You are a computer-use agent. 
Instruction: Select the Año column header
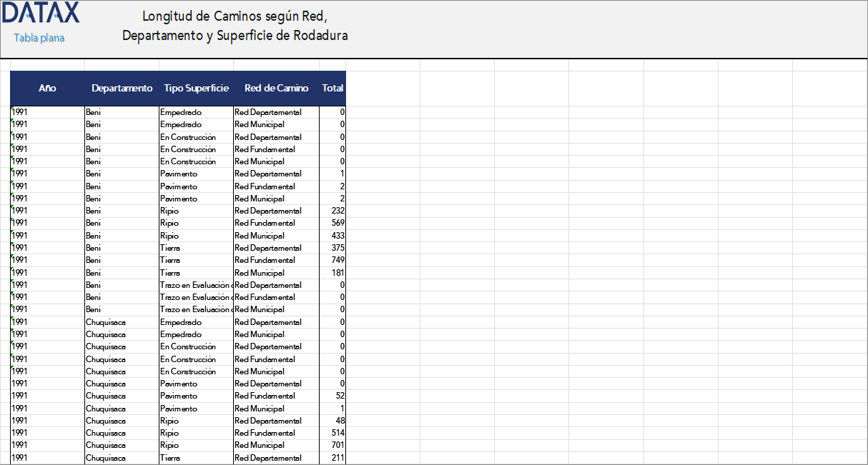coord(47,89)
